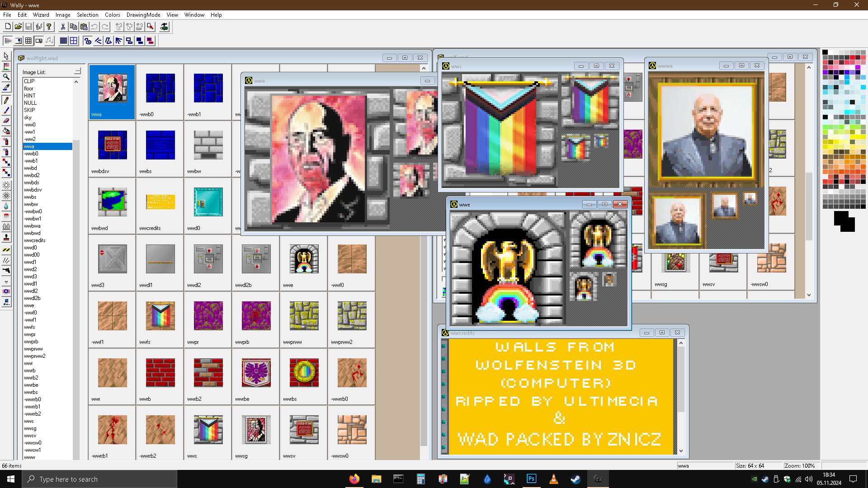Select the paint brush tool
The width and height of the screenshot is (868, 488).
[6, 110]
